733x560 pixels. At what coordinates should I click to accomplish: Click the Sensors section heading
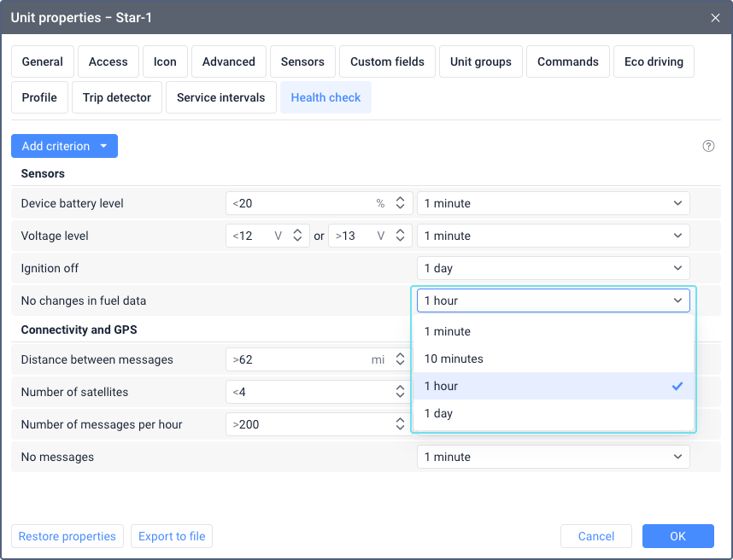(x=43, y=174)
